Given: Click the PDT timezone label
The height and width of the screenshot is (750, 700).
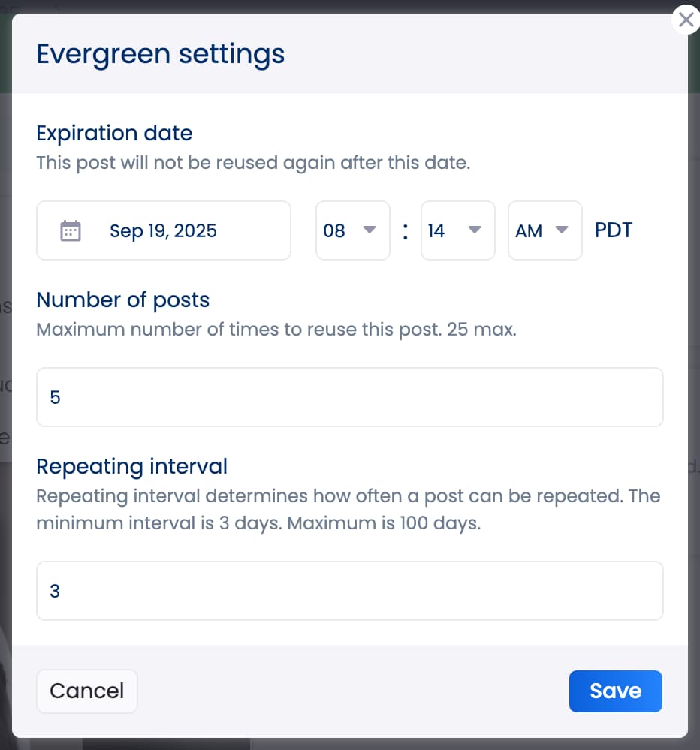Looking at the screenshot, I should click(x=613, y=230).
